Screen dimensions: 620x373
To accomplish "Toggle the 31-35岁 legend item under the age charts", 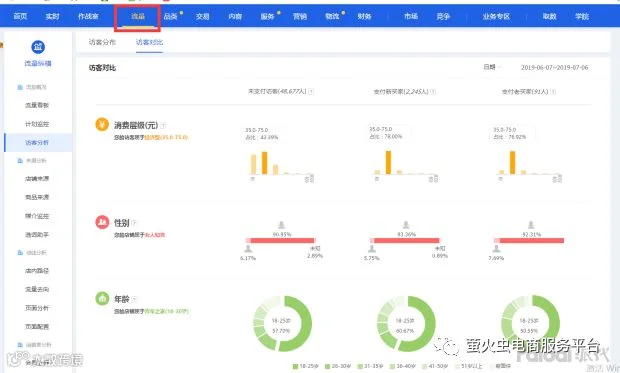I will 370,366.
